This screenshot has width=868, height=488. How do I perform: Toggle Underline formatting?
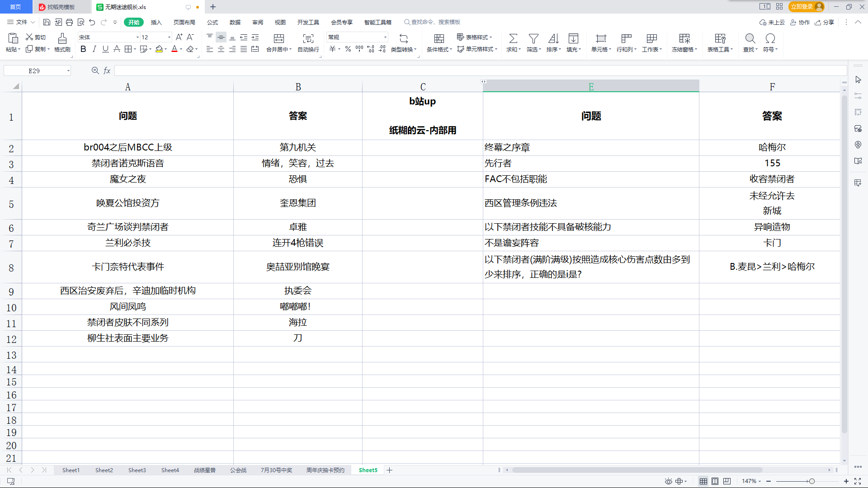(105, 49)
